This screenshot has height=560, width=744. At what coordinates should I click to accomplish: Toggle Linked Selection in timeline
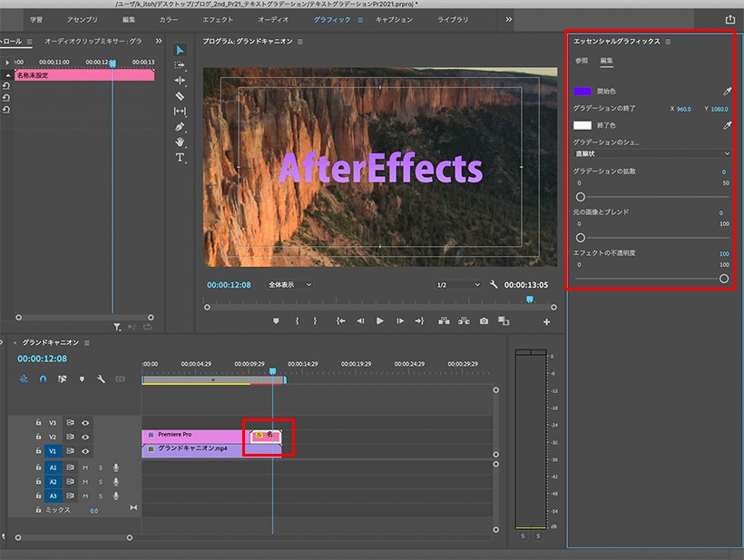click(63, 379)
